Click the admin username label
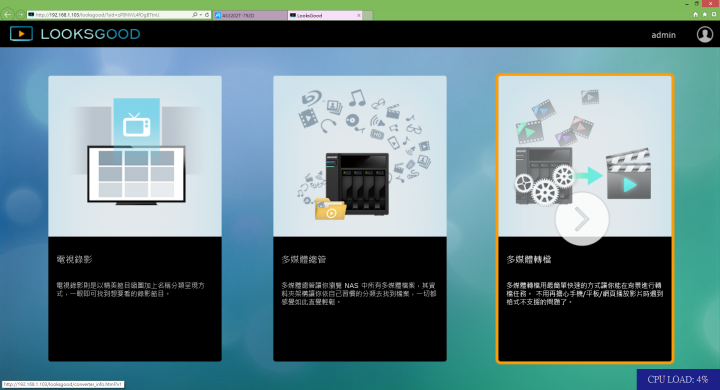The image size is (720, 390). (664, 35)
